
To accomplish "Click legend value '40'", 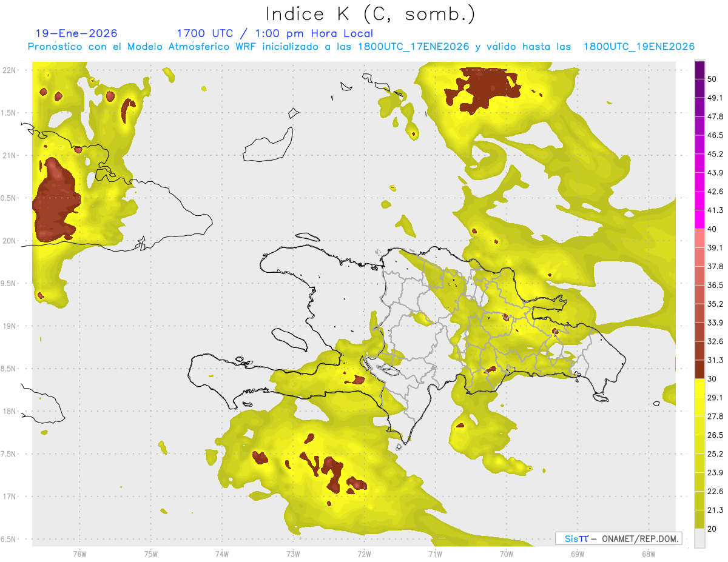I will click(712, 229).
